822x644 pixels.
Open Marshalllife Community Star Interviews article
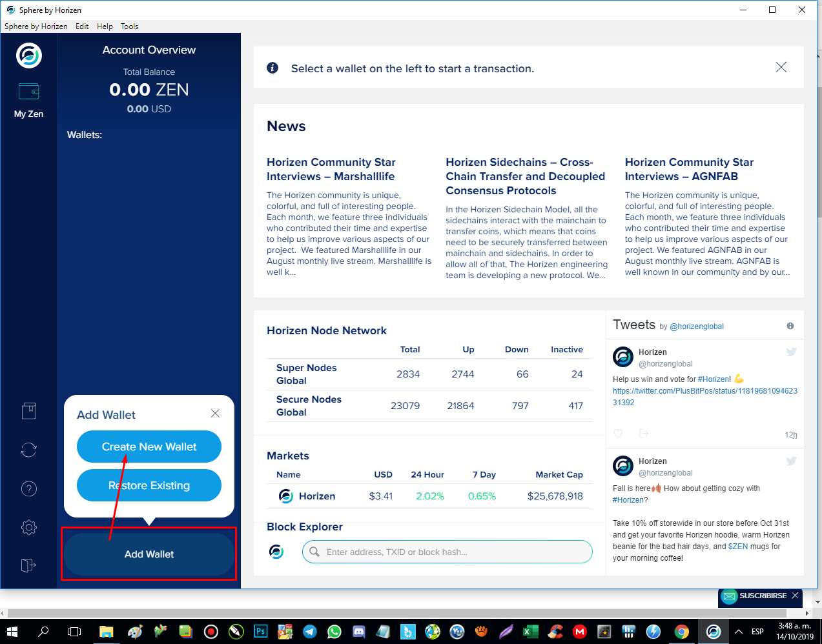(x=331, y=169)
